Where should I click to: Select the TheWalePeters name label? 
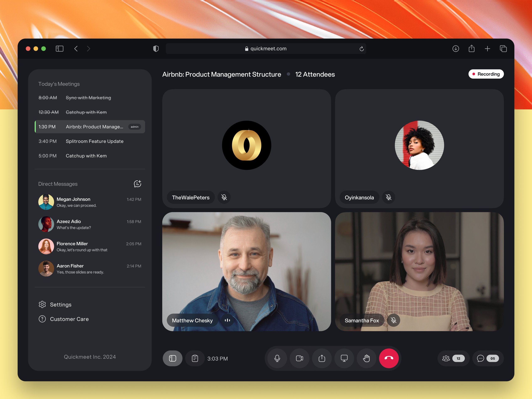(191, 197)
